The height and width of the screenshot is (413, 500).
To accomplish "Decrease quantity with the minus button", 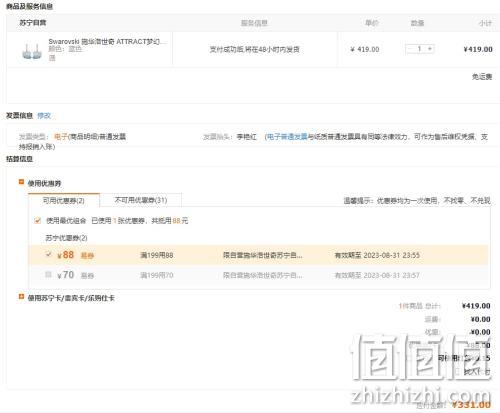I will pyautogui.click(x=410, y=49).
